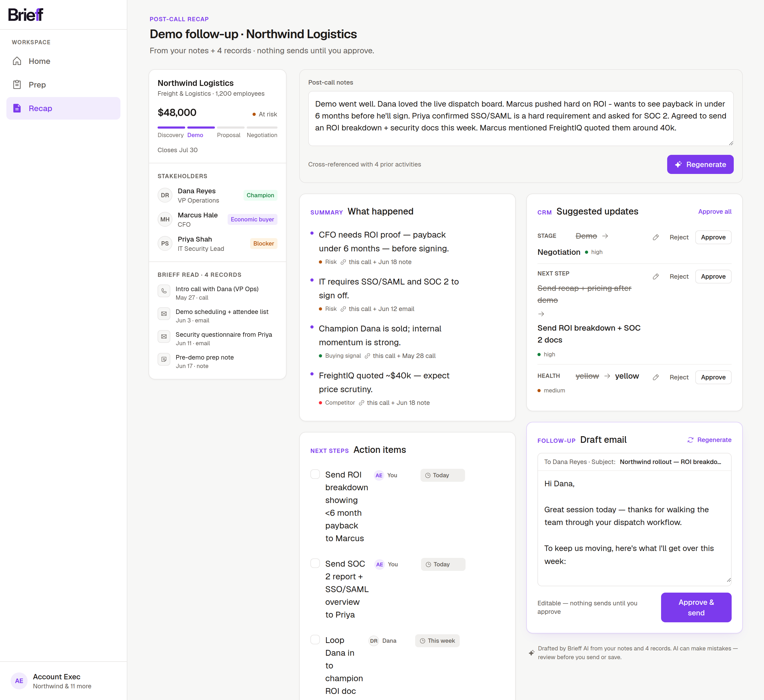
Task: Click the Economic buyer badge
Action: (x=252, y=219)
